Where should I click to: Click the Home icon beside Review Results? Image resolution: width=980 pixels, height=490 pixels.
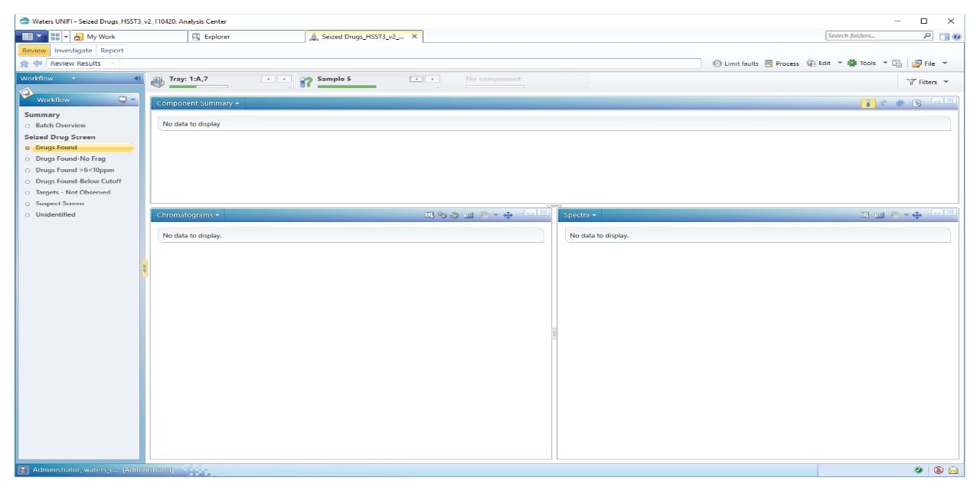pos(24,64)
